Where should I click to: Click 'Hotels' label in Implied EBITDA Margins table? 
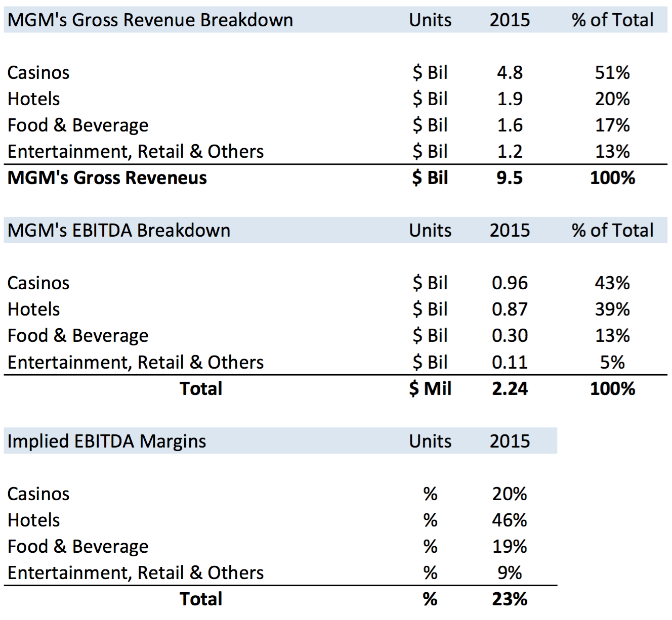(x=34, y=520)
